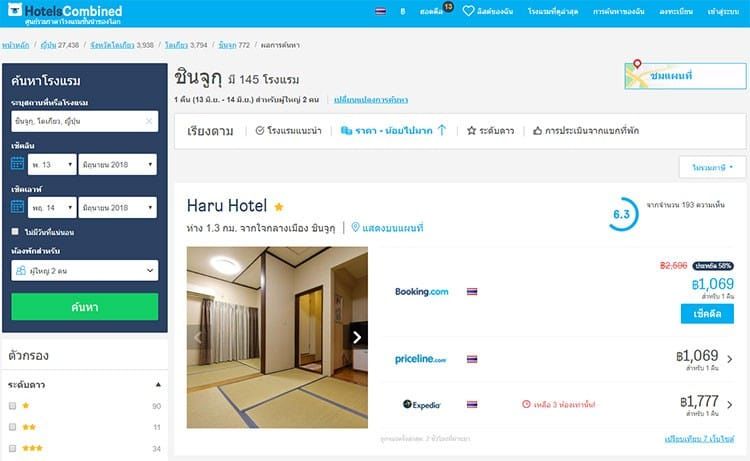Open the guests dropdown showing 2 adults
Image resolution: width=750 pixels, height=461 pixels.
click(85, 271)
